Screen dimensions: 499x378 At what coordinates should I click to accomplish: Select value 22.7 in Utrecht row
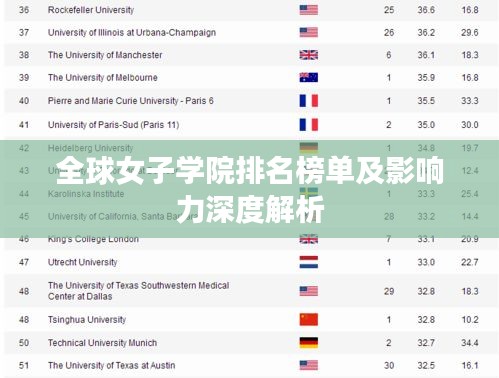click(470, 262)
